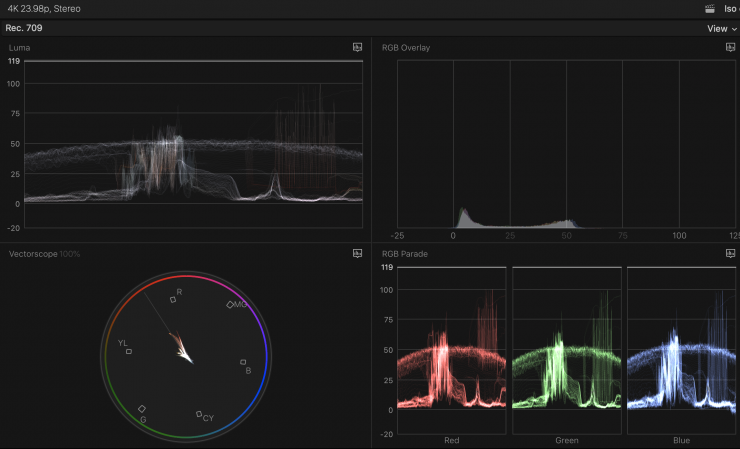
Task: Click the Iso label at top right
Action: pos(730,8)
